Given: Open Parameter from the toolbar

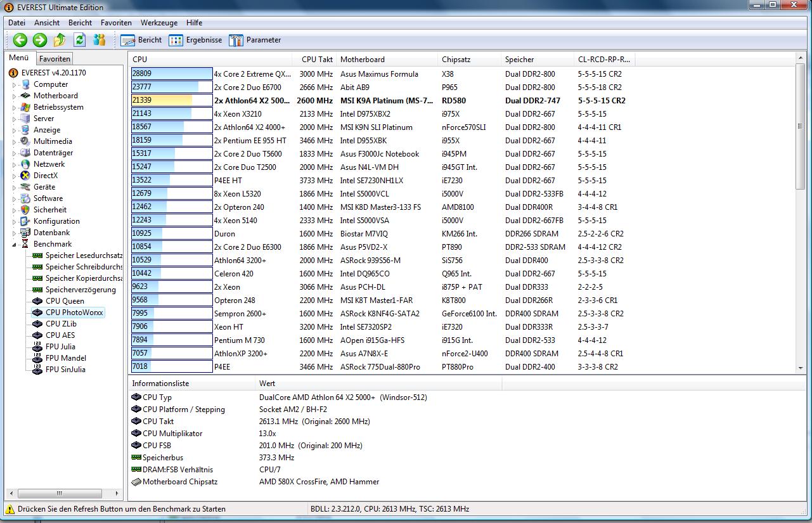Looking at the screenshot, I should pos(255,40).
